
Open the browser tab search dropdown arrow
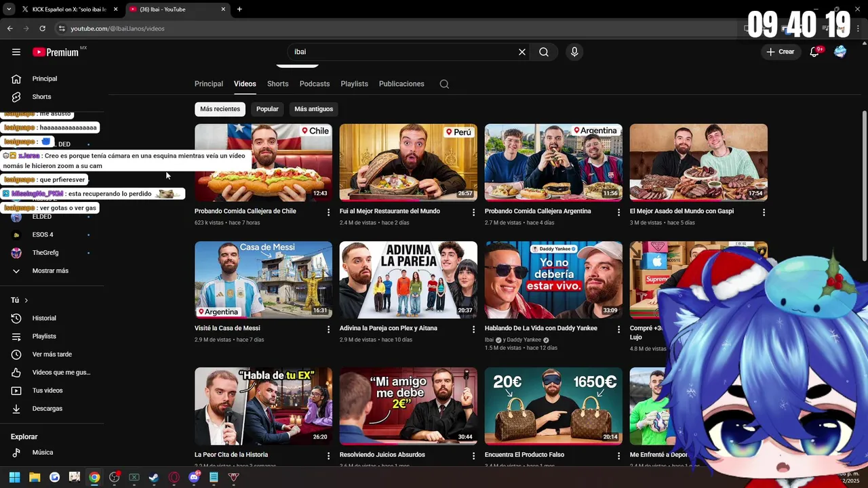(x=8, y=9)
